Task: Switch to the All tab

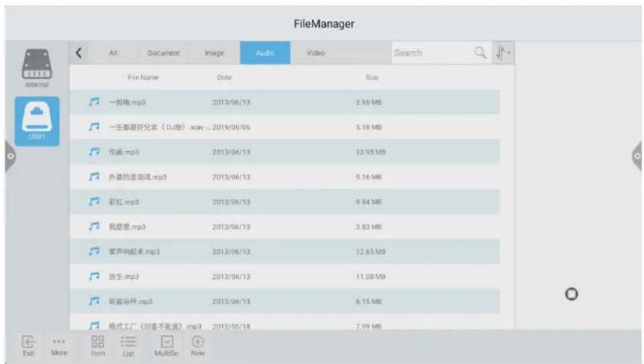Action: (113, 53)
